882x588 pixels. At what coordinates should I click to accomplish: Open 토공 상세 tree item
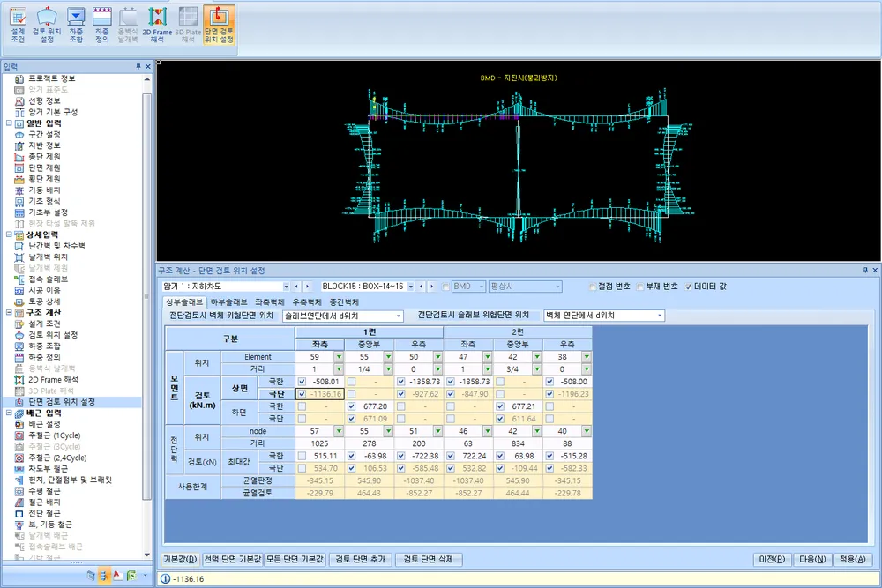(44, 301)
